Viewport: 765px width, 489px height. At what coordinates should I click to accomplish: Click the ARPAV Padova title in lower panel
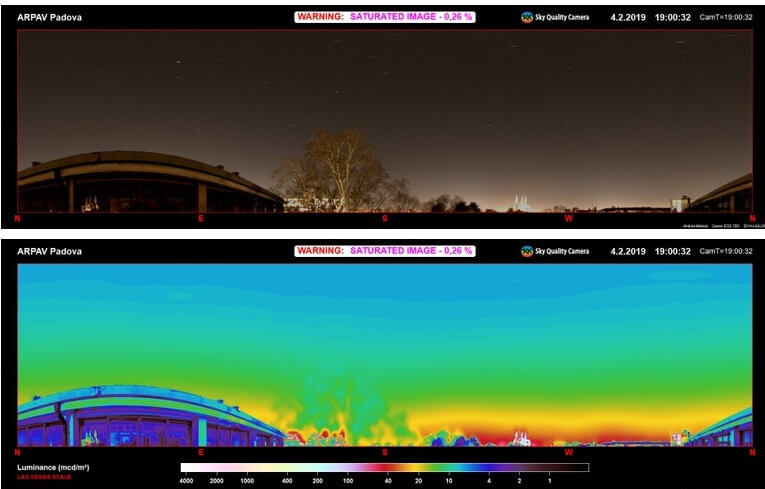pos(50,252)
